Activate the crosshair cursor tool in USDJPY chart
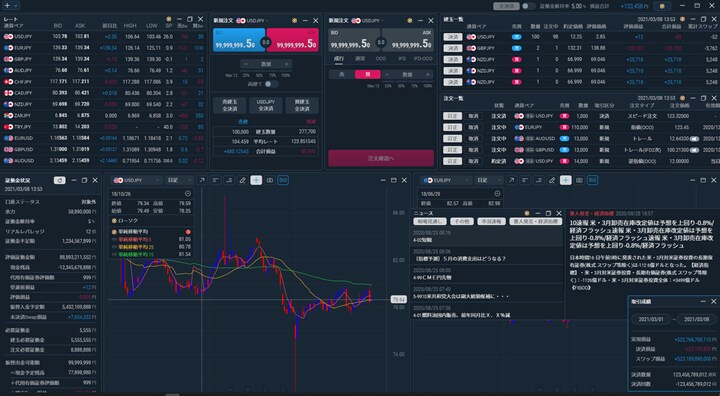720x396 pixels. click(x=256, y=181)
